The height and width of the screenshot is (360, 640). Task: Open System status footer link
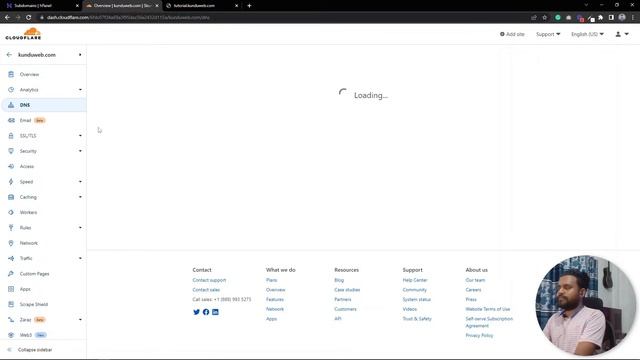416,299
